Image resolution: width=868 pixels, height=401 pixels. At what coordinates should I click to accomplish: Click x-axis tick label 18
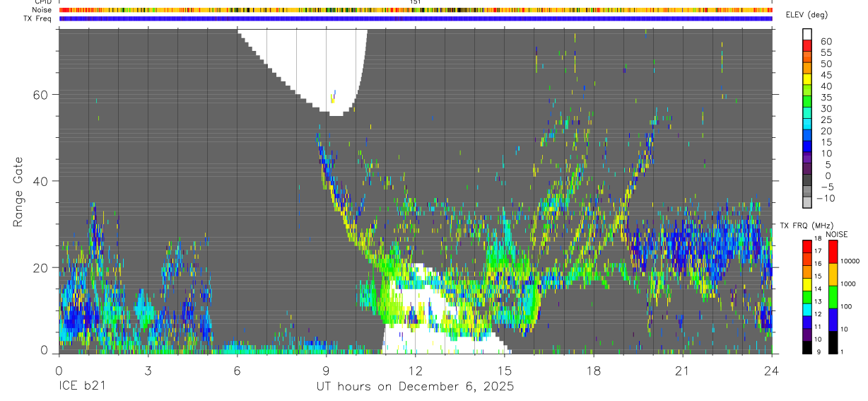(594, 370)
